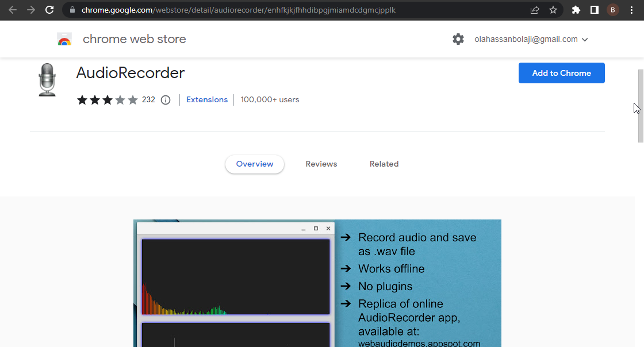Image resolution: width=644 pixels, height=347 pixels.
Task: Click the 232 ratings count
Action: click(148, 99)
